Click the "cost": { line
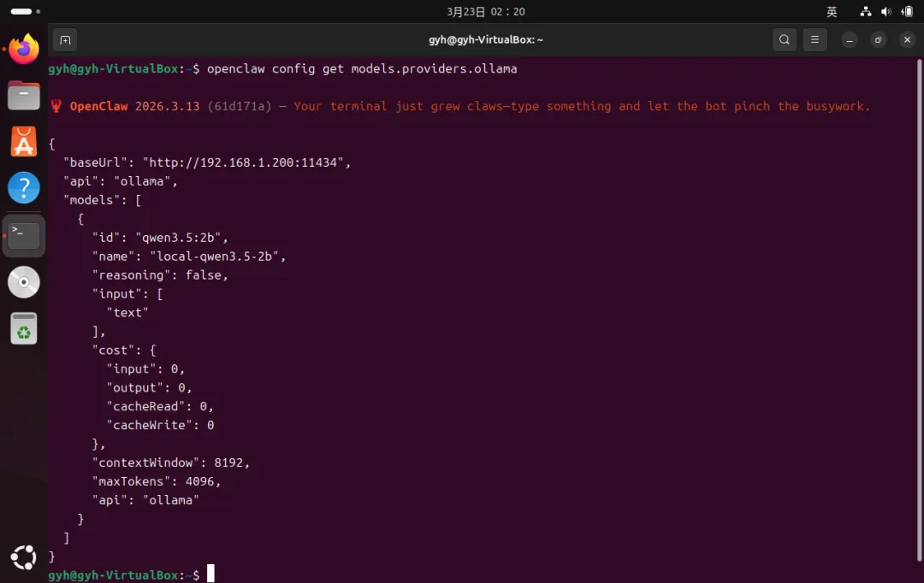Viewport: 924px width, 583px height. (x=124, y=350)
